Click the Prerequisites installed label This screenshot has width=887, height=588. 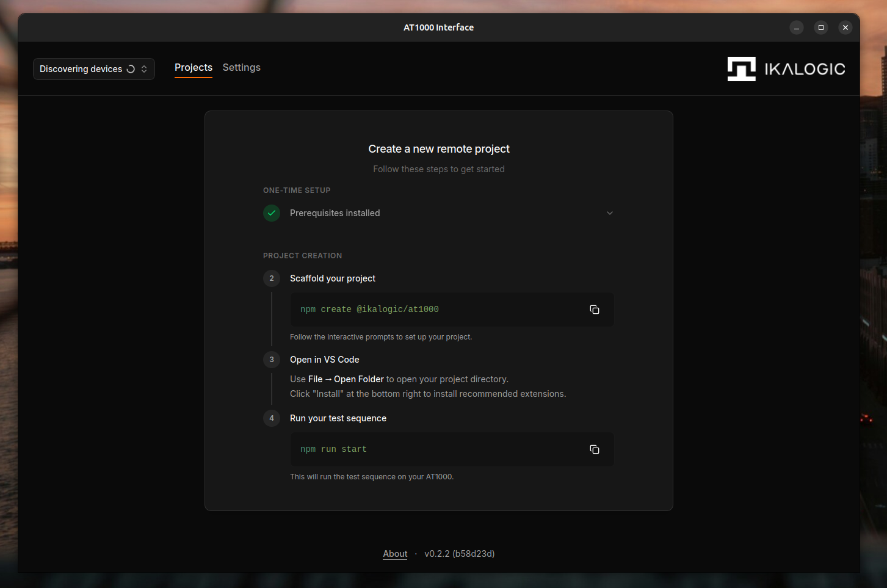click(x=335, y=213)
